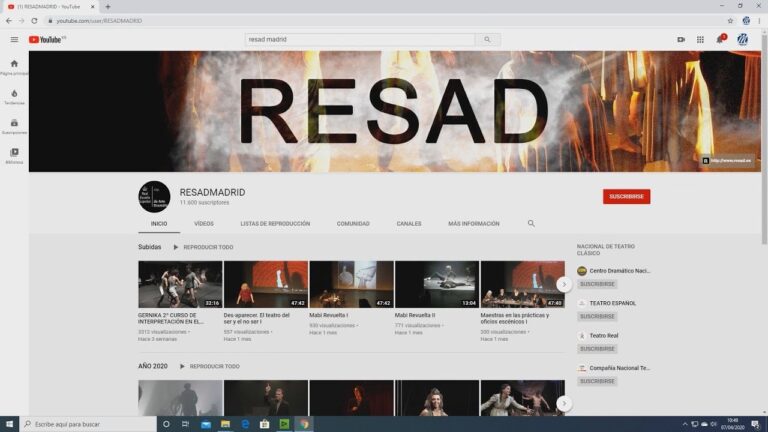This screenshot has height=432, width=768.
Task: Open the YouTube hamburger guide menu
Action: (x=14, y=40)
